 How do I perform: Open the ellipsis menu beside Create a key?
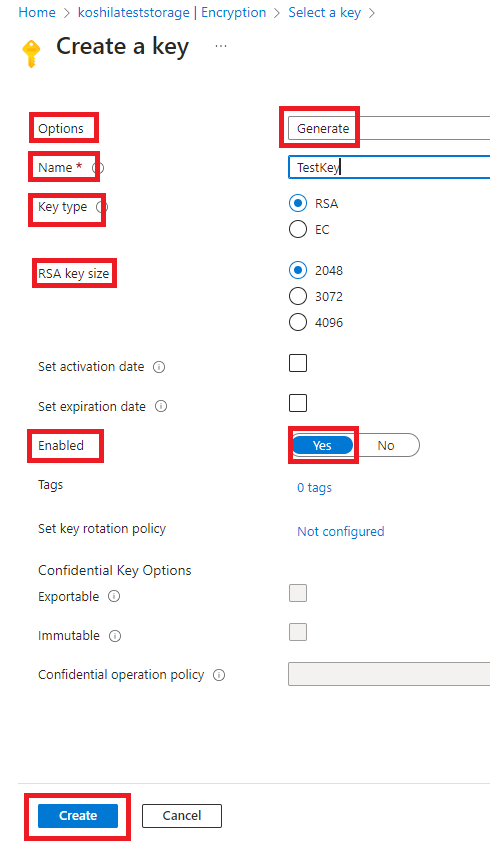(221, 46)
